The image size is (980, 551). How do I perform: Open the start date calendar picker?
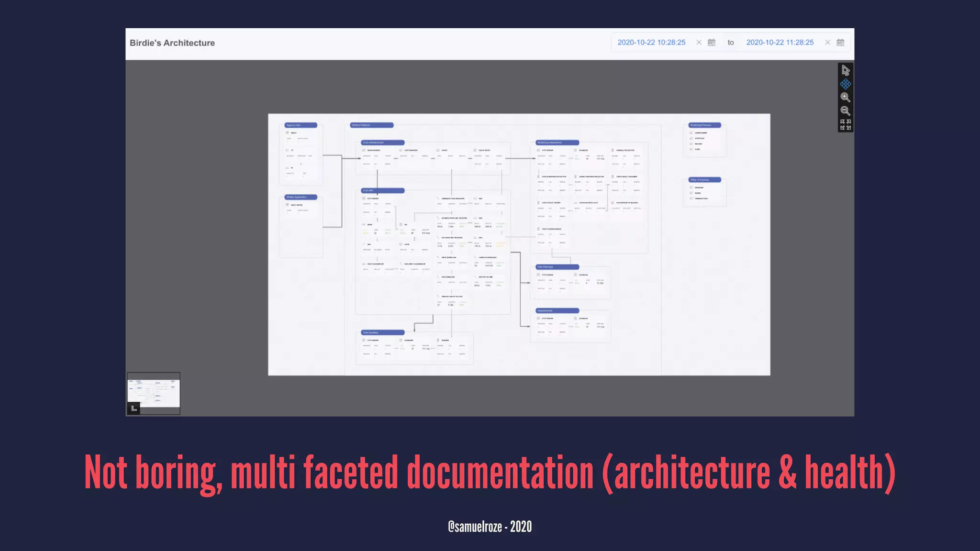point(712,43)
